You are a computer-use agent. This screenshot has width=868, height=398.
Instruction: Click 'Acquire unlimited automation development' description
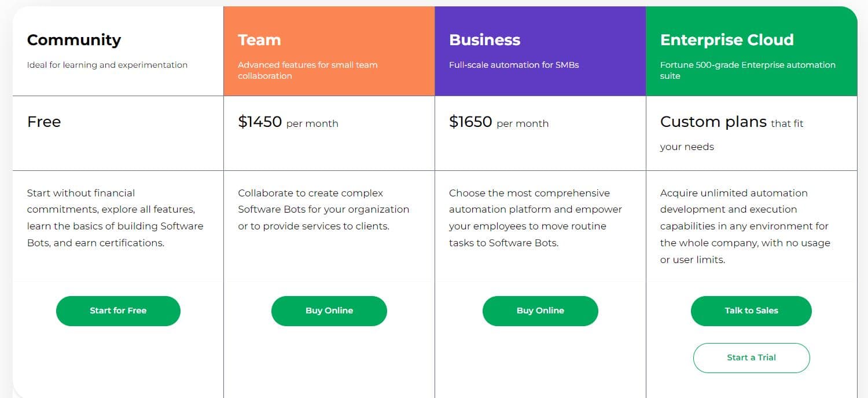(x=745, y=226)
